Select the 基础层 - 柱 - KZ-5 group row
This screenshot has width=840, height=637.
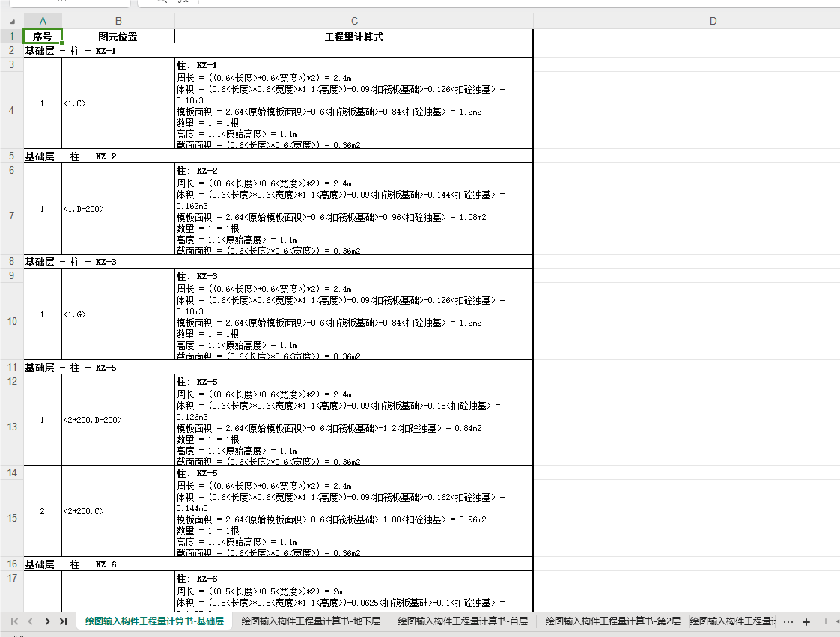click(x=278, y=368)
